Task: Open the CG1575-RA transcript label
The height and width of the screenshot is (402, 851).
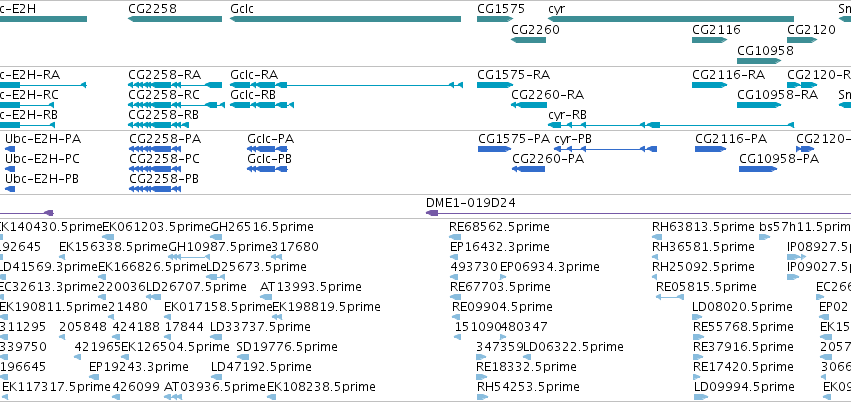Action: (x=513, y=75)
